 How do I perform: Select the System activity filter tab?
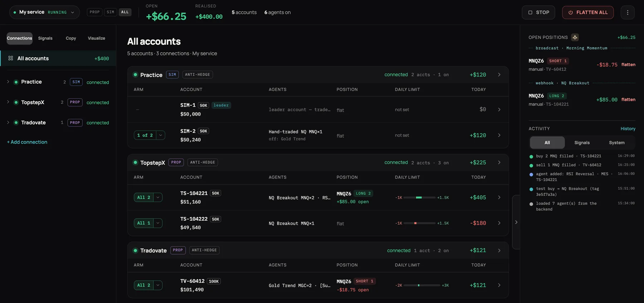coord(617,143)
